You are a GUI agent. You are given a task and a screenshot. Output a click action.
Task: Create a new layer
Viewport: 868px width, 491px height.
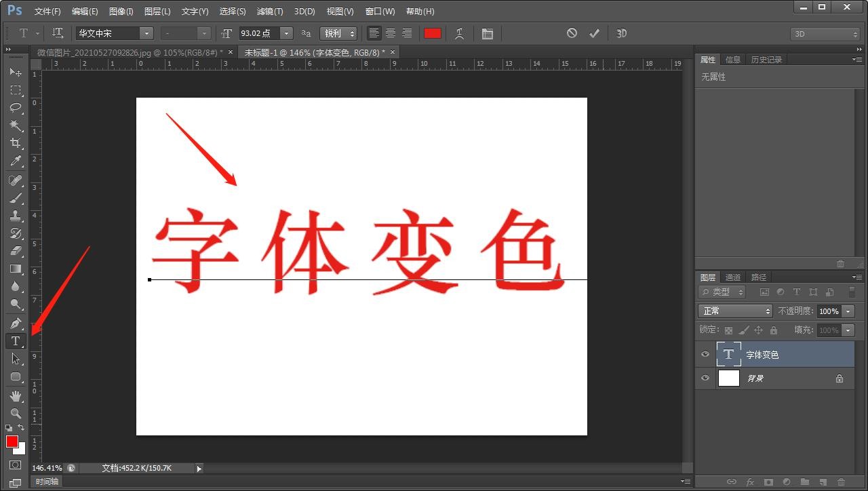[823, 482]
